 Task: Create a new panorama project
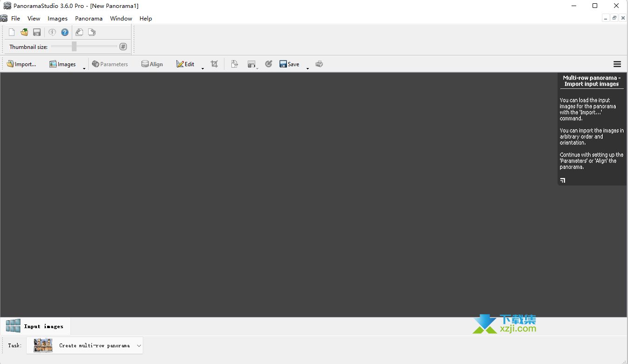(12, 32)
